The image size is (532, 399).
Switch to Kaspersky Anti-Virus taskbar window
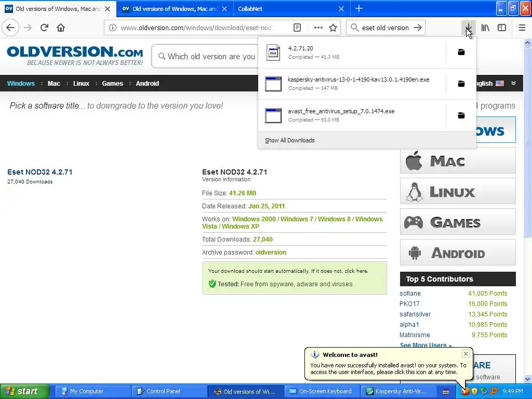point(398,391)
